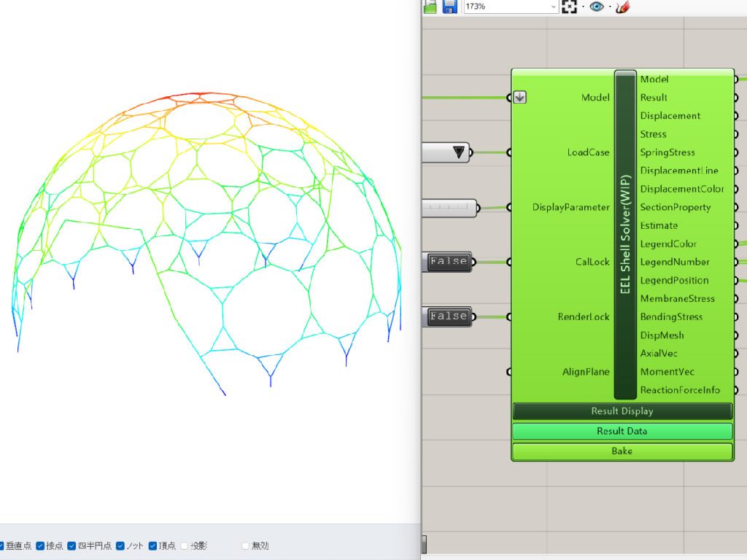The image size is (747, 560).
Task: Open the 173% zoom dropdown
Action: (x=553, y=7)
